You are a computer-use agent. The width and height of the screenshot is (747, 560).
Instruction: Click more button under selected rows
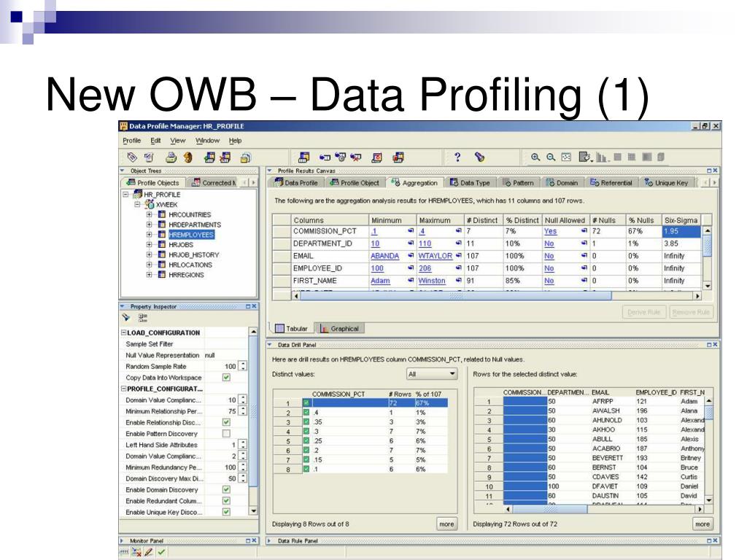(x=703, y=524)
